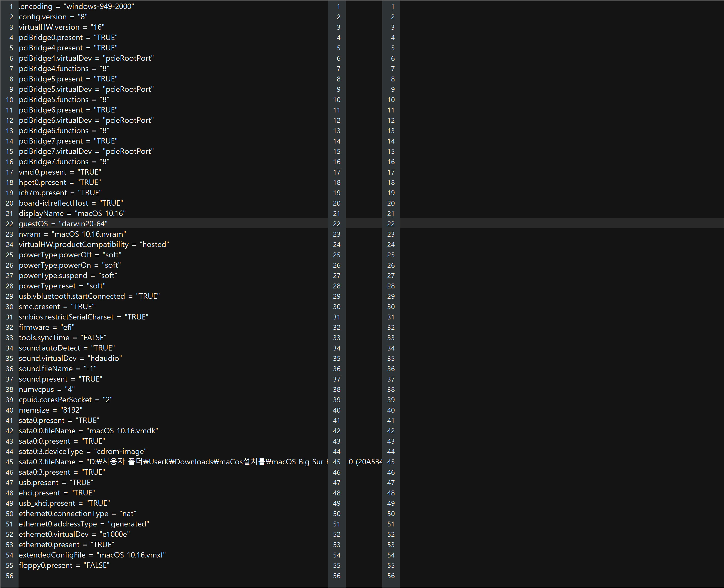Click the line '.encoding = "windows-949-2000"'
The height and width of the screenshot is (588, 724).
tap(76, 7)
